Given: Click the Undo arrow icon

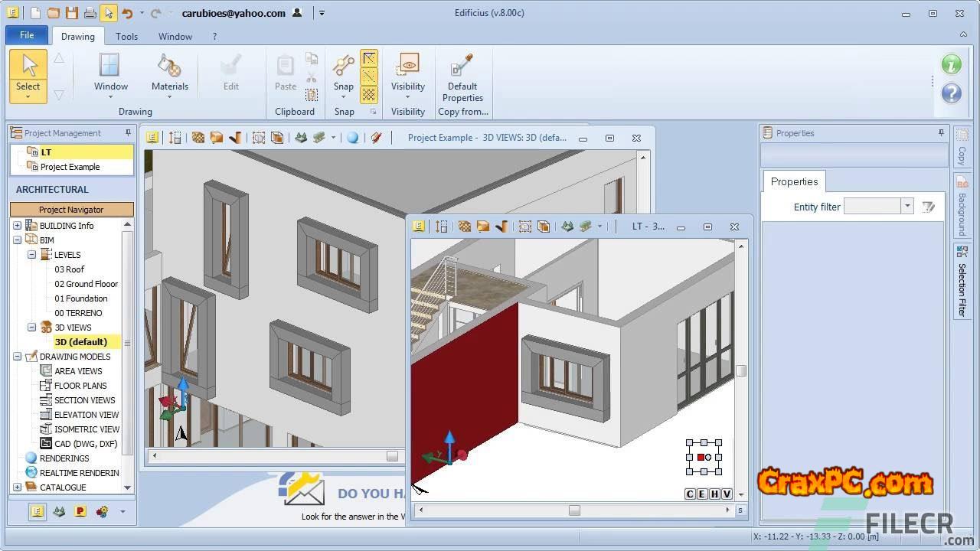Looking at the screenshot, I should coord(127,13).
